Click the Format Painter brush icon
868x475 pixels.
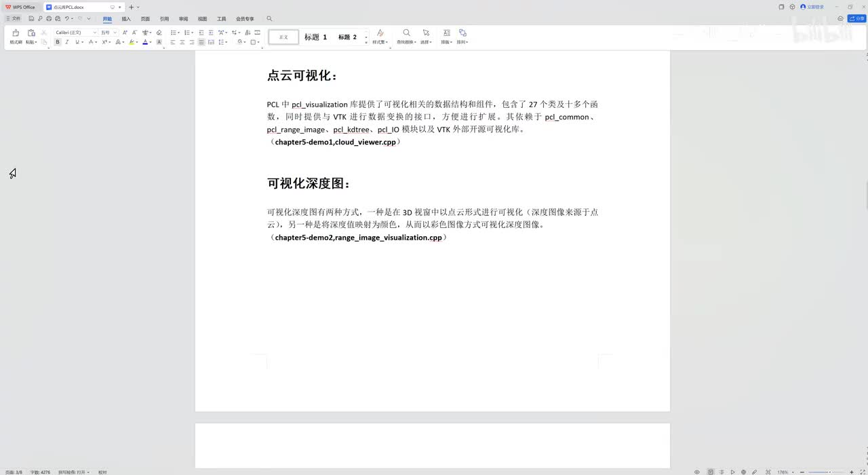coord(15,33)
